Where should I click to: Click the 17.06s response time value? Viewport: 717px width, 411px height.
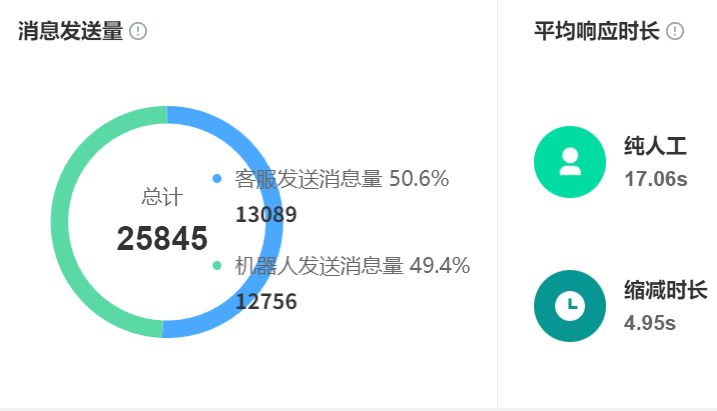655,180
